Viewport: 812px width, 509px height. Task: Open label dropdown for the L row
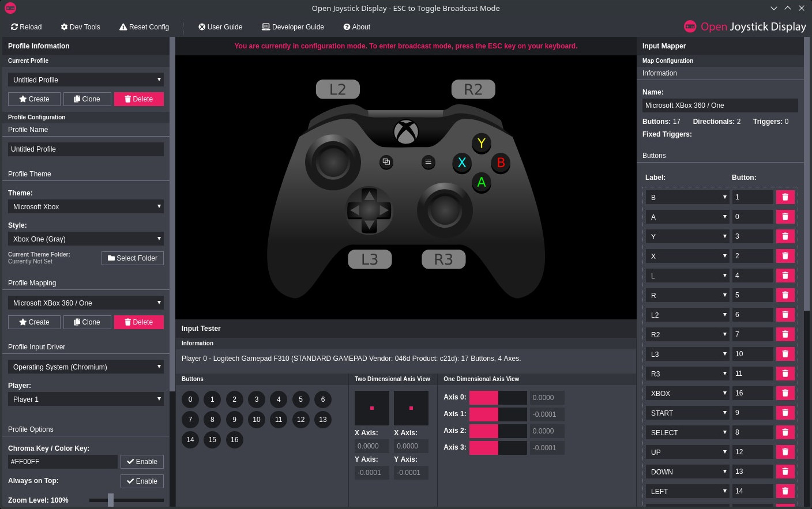coord(687,276)
